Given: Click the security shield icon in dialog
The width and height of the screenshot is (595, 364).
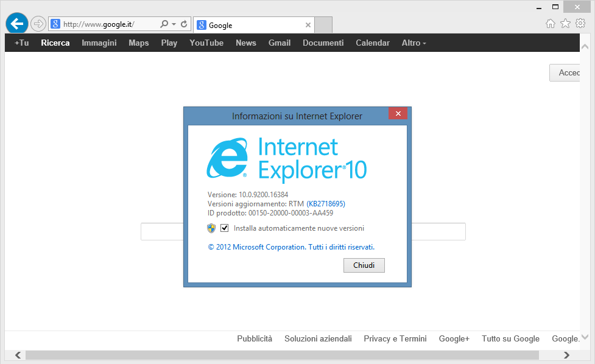Looking at the screenshot, I should tap(211, 228).
